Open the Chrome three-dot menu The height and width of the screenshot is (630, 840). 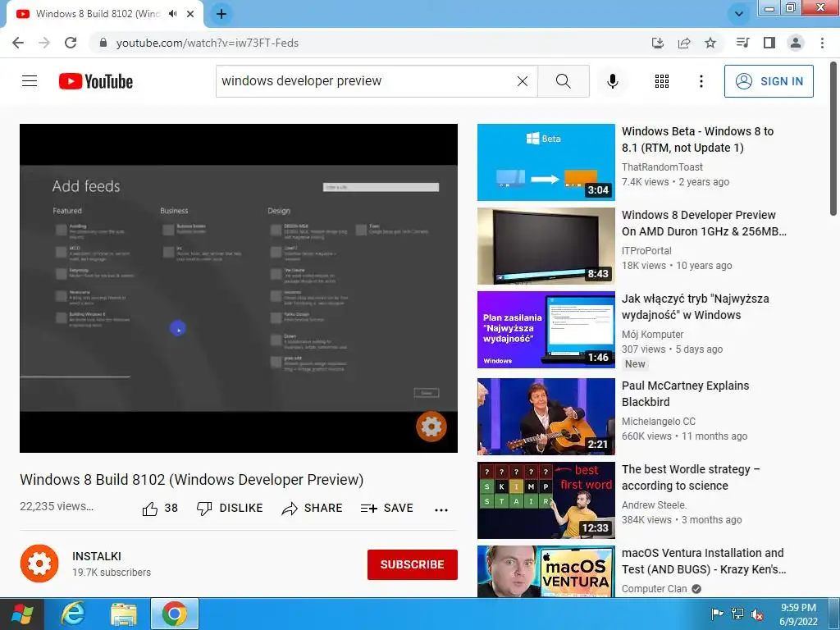tap(822, 43)
